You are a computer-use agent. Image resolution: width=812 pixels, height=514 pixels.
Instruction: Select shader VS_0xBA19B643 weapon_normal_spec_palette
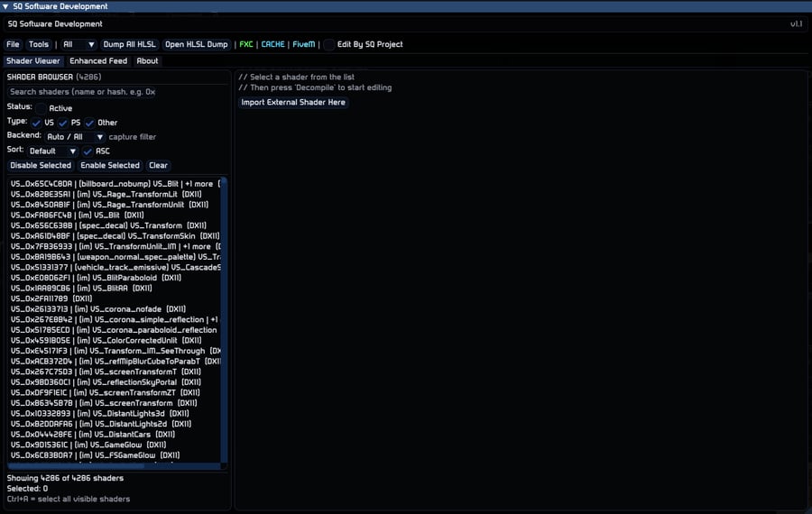pos(115,257)
